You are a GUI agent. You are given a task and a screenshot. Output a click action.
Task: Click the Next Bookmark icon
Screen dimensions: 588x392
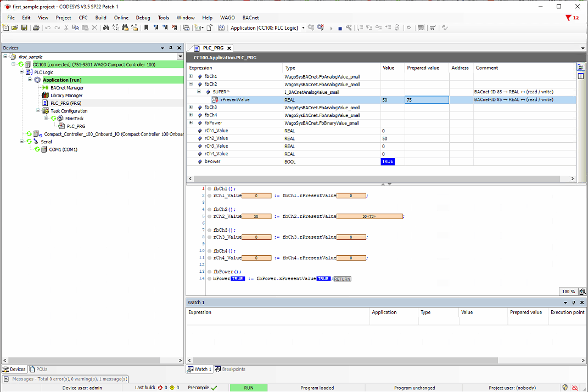click(165, 28)
